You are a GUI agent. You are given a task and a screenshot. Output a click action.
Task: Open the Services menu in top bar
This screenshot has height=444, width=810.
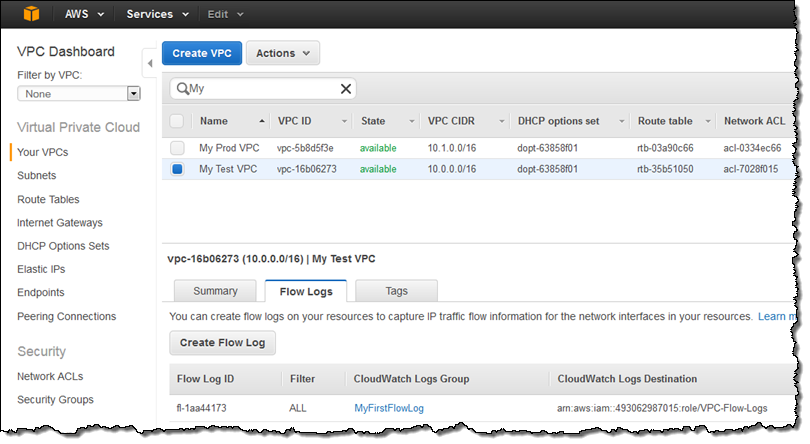(157, 15)
